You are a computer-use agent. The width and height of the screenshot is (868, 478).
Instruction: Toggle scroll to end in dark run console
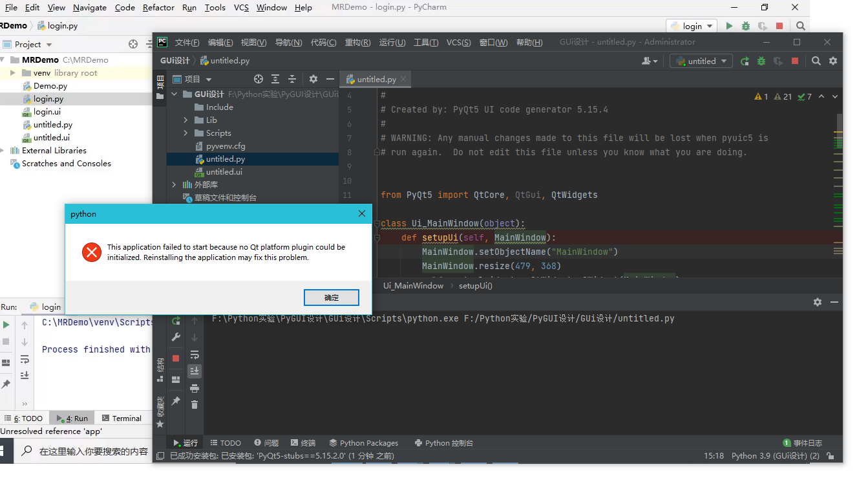click(x=195, y=371)
